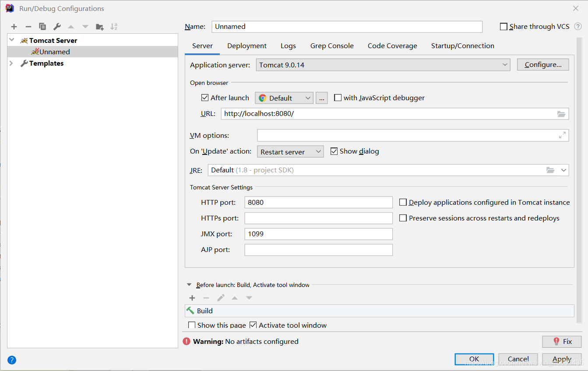Click the Templates wrench icon in tree
The image size is (588, 371).
[24, 63]
